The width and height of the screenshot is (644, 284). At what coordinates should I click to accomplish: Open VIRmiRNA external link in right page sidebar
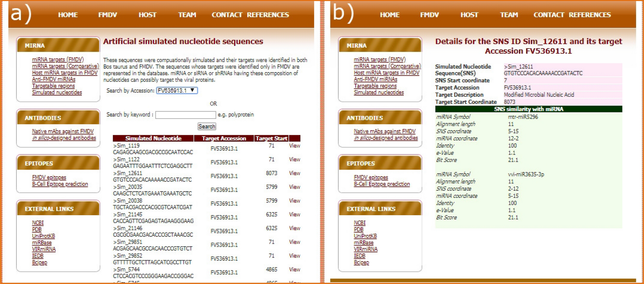[366, 249]
